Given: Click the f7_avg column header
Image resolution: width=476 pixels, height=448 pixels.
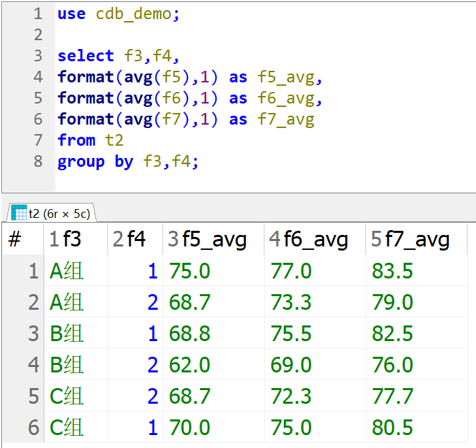Looking at the screenshot, I should 417,239.
